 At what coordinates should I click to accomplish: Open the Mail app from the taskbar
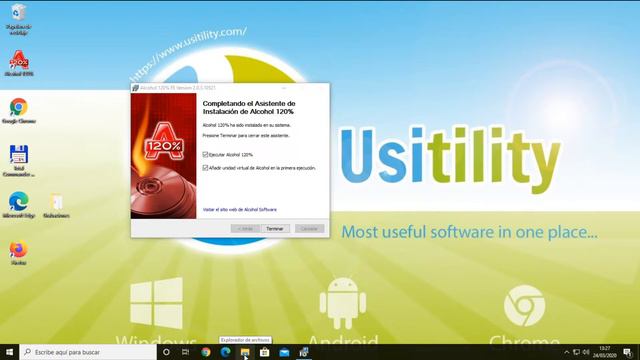tap(284, 352)
